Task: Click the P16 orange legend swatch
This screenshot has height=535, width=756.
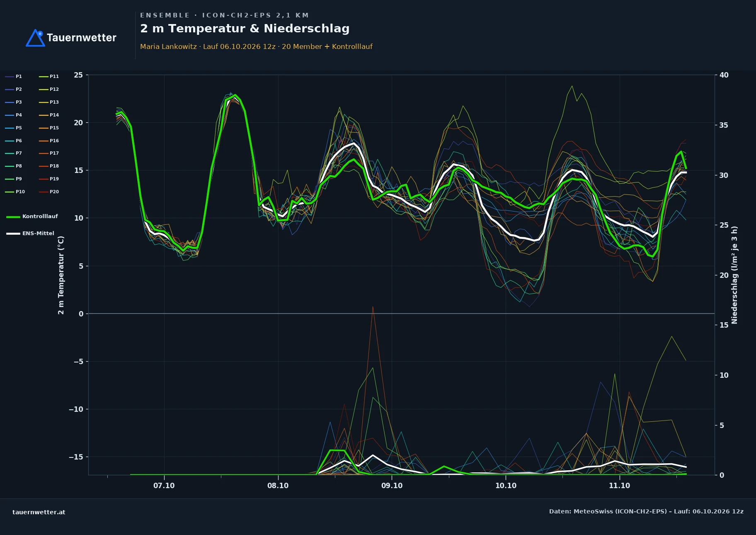Action: (44, 141)
